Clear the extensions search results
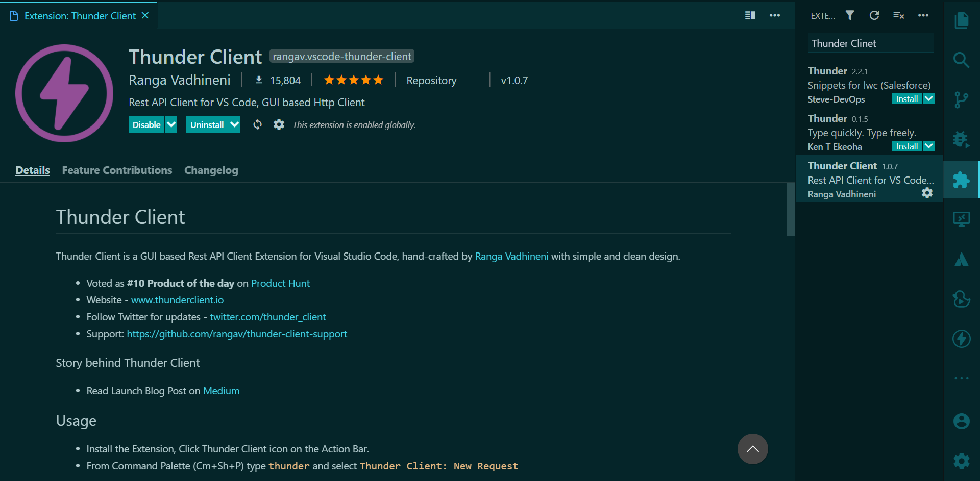980x481 pixels. click(x=899, y=15)
